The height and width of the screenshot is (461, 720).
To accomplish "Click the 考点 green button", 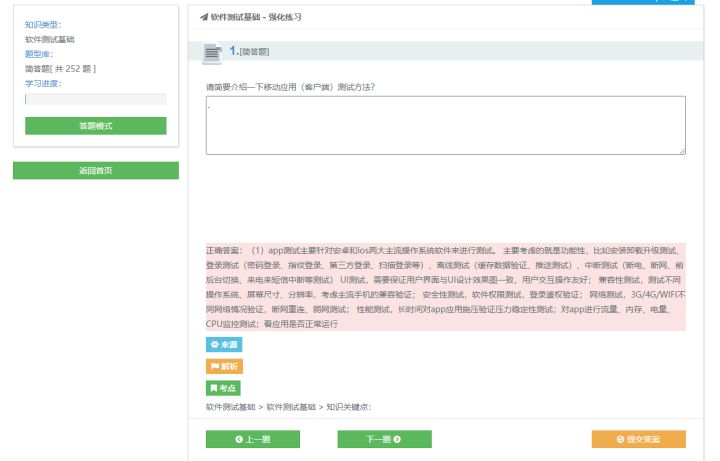I will click(x=223, y=388).
